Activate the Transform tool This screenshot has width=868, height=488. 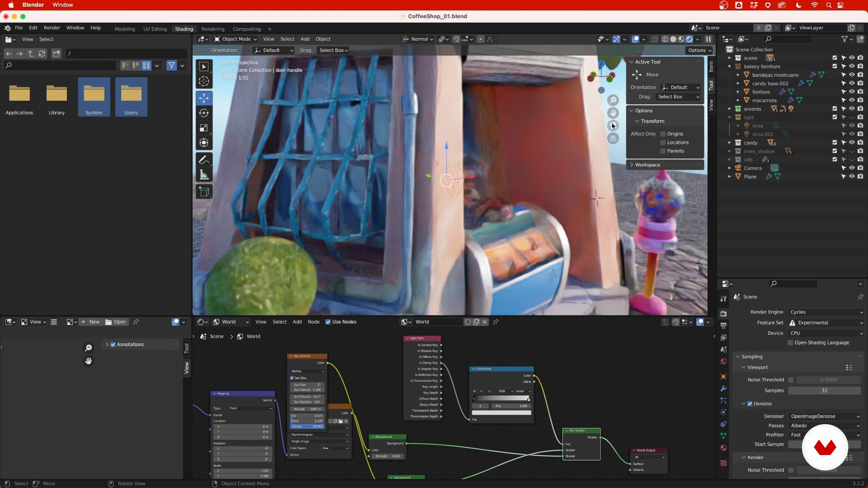(x=204, y=143)
